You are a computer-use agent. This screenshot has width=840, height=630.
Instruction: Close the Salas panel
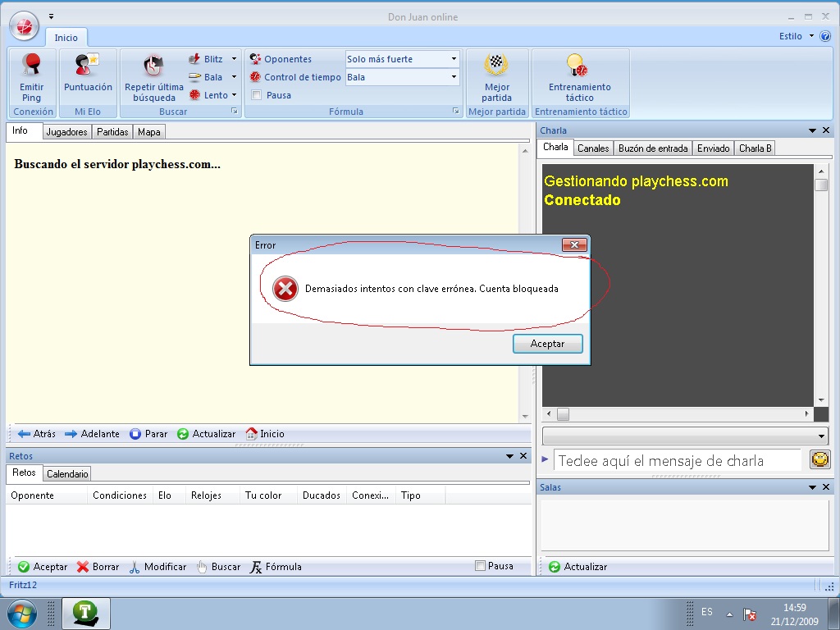826,487
